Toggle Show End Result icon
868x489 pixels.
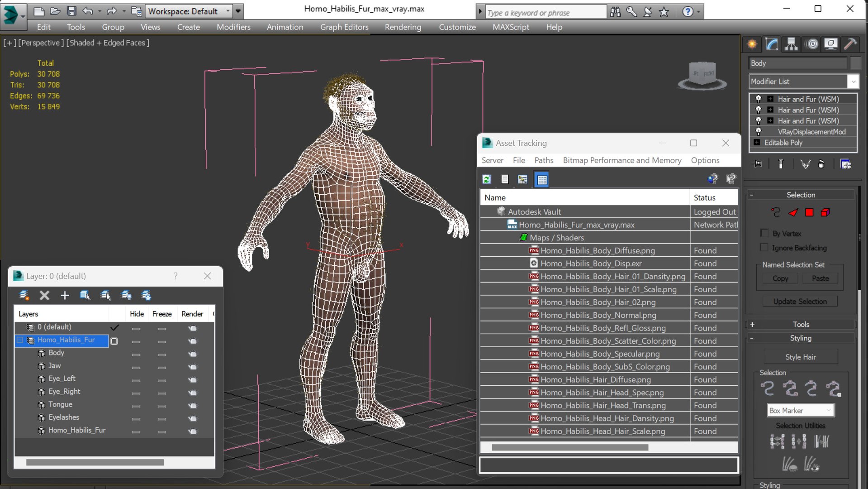click(781, 164)
